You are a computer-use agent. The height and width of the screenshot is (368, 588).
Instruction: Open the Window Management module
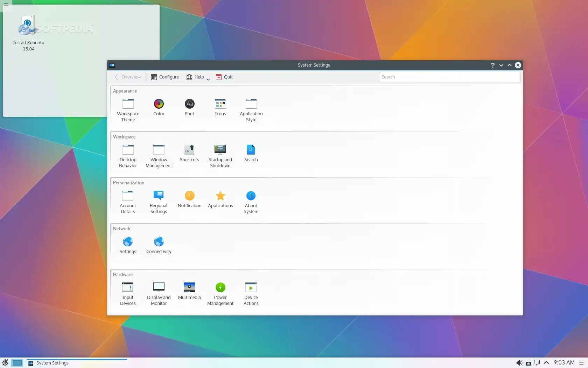click(x=159, y=154)
